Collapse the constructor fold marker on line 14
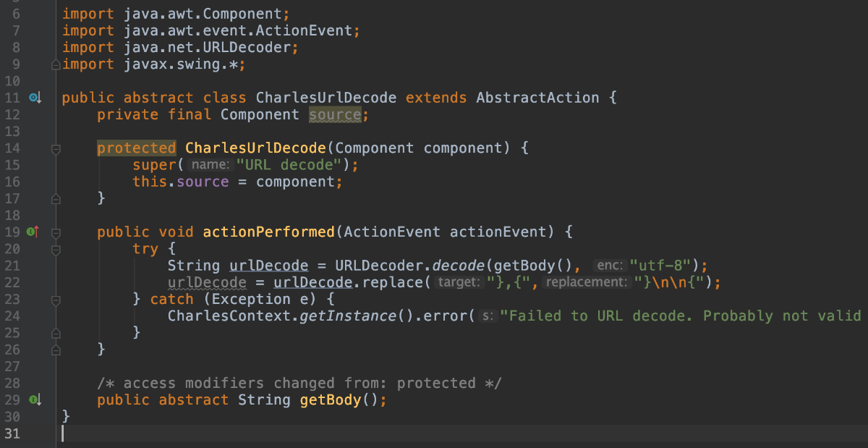This screenshot has height=448, width=868. [x=56, y=148]
